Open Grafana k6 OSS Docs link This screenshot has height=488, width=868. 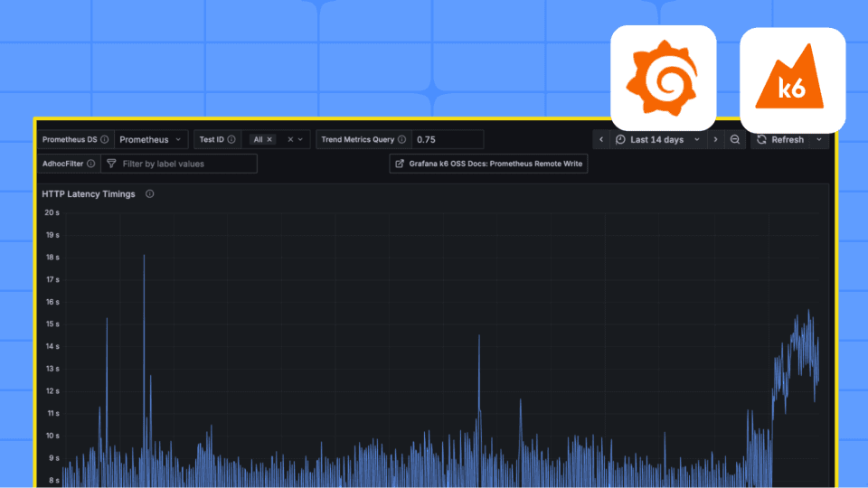[488, 164]
